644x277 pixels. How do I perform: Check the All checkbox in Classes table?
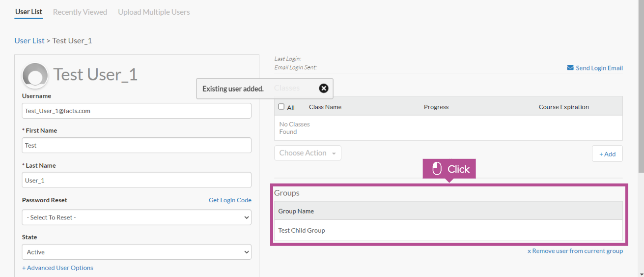coord(281,107)
